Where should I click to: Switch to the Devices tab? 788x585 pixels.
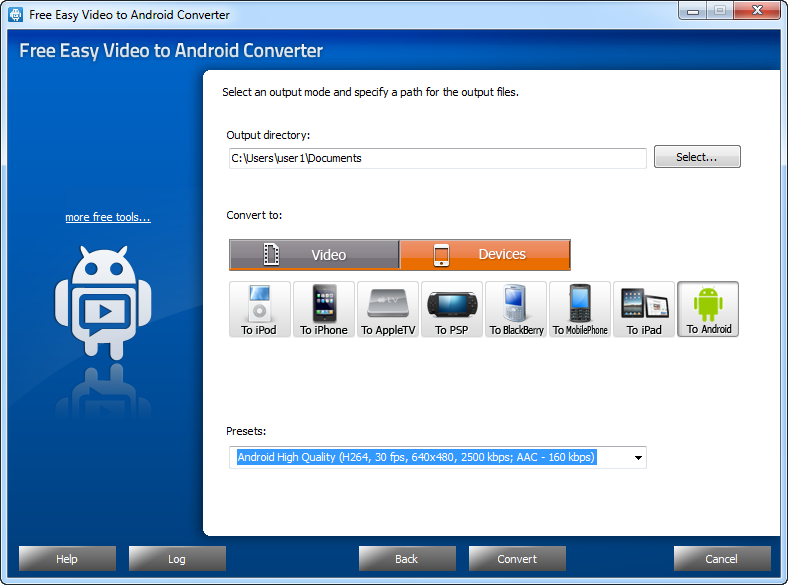485,255
